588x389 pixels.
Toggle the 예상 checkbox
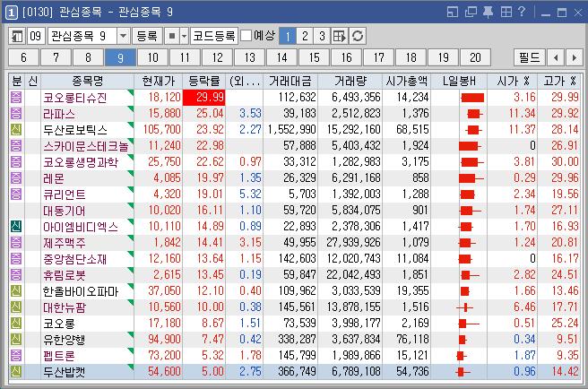246,36
